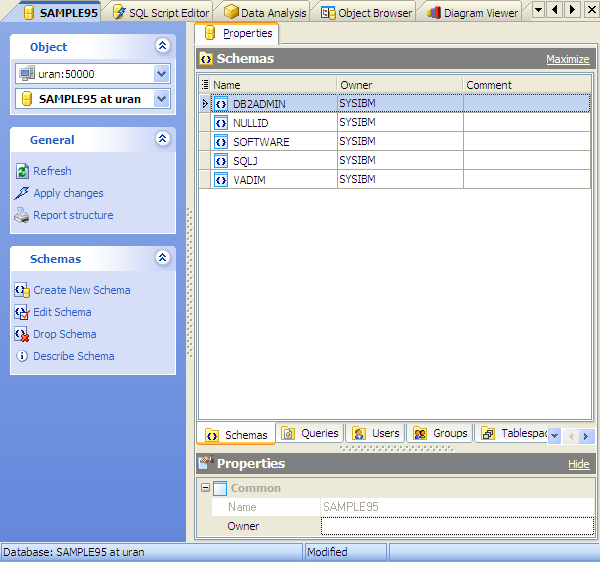600x562 pixels.
Task: Click the grid column chooser icon beside Name
Action: (205, 85)
